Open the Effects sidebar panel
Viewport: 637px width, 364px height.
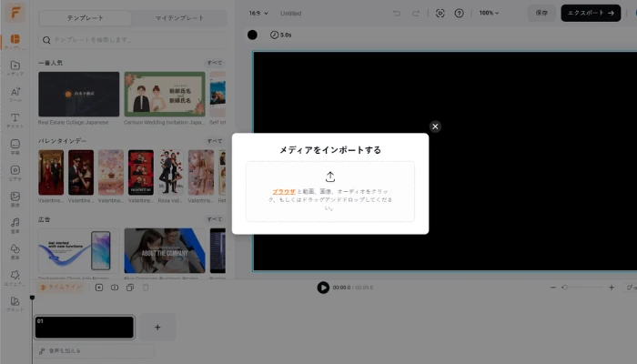point(15,278)
